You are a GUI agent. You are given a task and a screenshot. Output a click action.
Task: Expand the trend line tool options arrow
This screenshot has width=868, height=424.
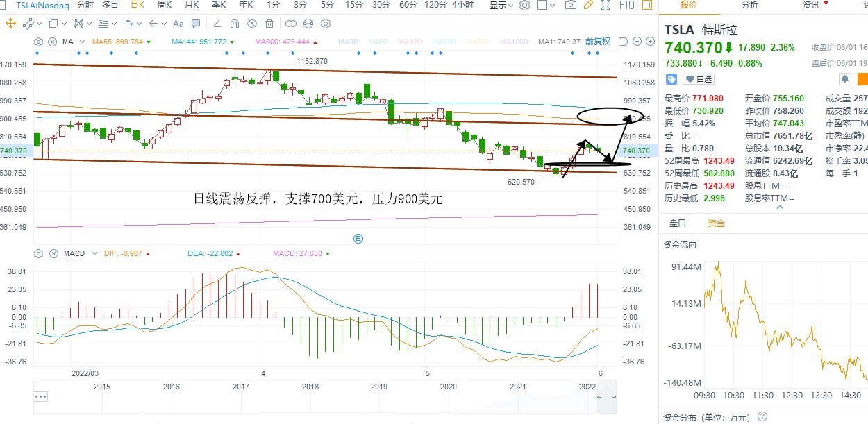[x=39, y=24]
